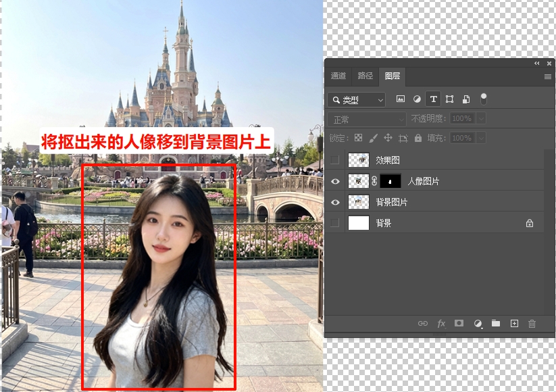Click the Create new group folder icon

click(496, 323)
